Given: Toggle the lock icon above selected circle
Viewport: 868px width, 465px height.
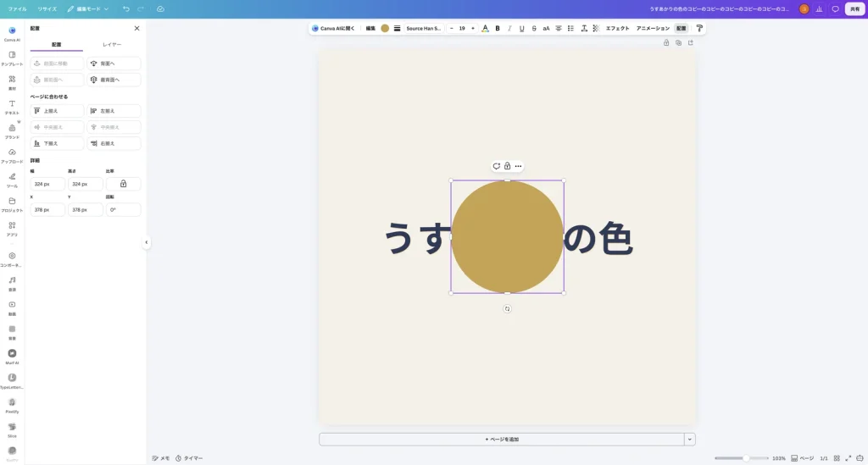Looking at the screenshot, I should coord(507,166).
